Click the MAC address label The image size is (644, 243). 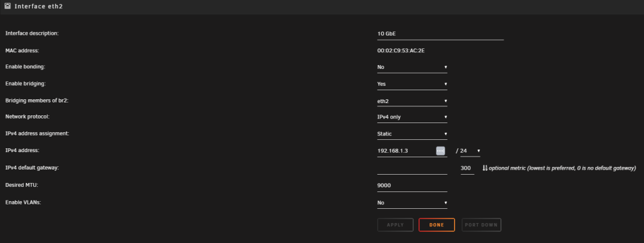[22, 50]
